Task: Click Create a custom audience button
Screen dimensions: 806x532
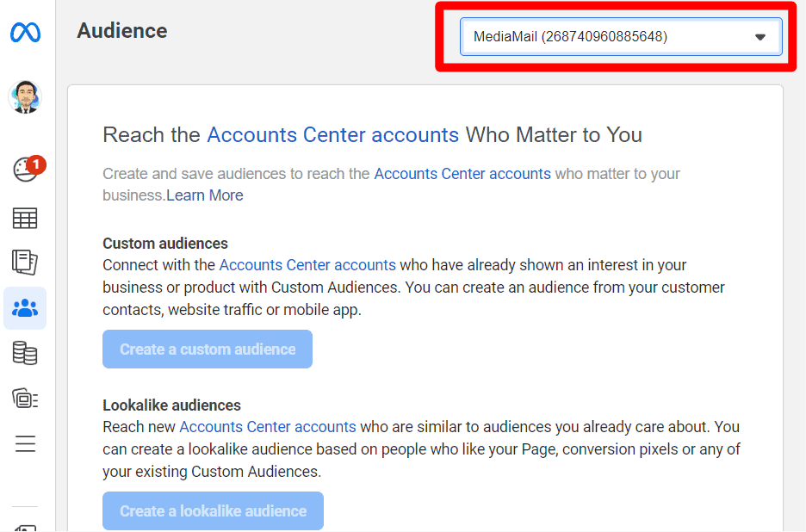Action: point(208,349)
